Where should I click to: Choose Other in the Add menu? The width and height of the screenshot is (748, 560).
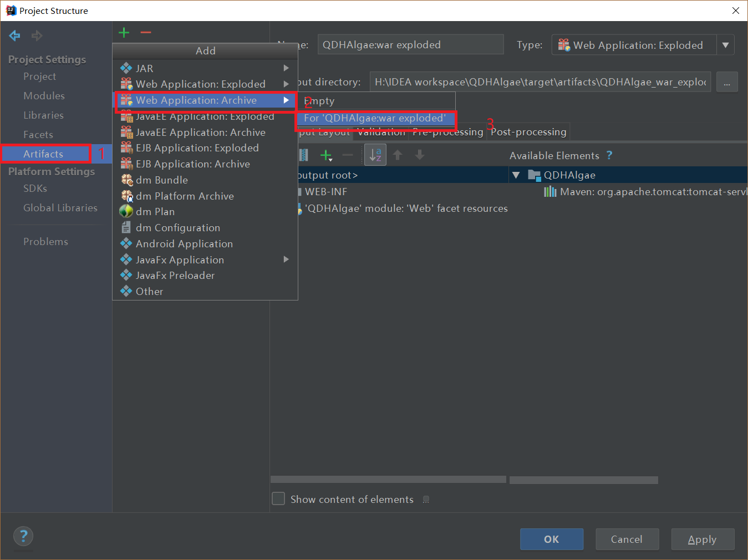(205, 292)
